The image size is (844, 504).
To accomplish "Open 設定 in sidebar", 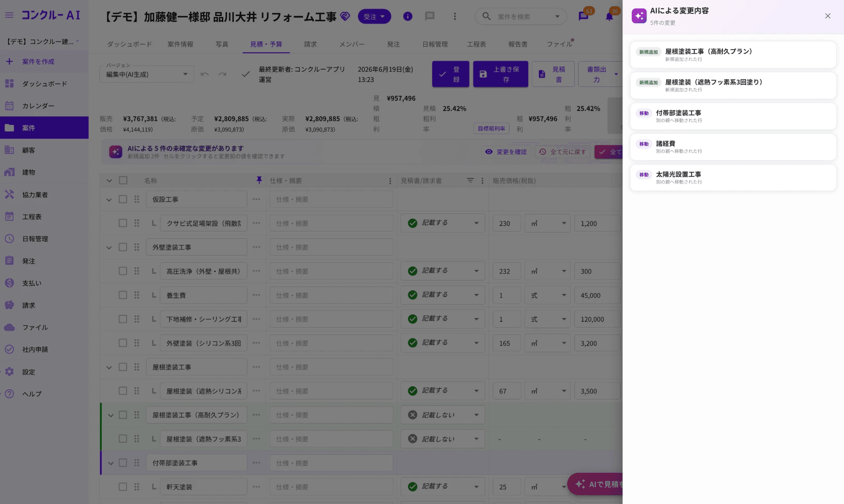I will [44, 372].
